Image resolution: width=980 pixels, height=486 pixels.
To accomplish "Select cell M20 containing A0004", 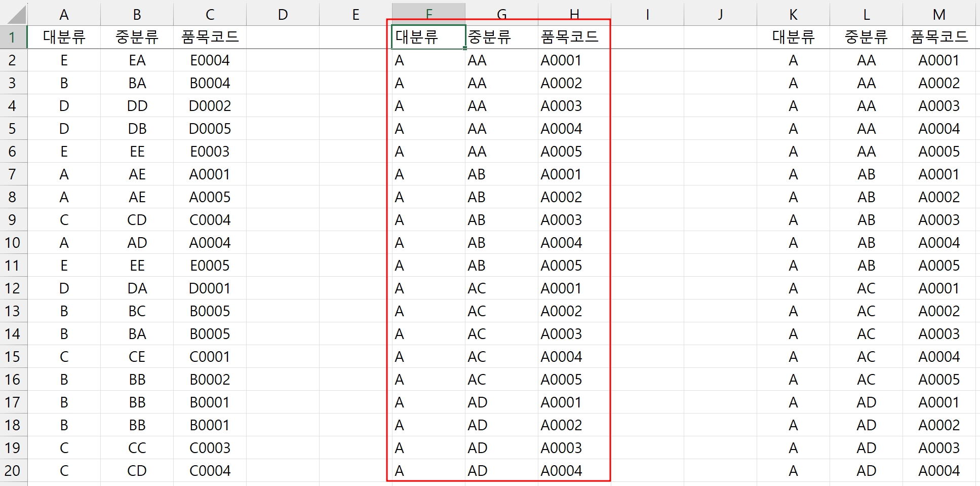I will tap(939, 470).
